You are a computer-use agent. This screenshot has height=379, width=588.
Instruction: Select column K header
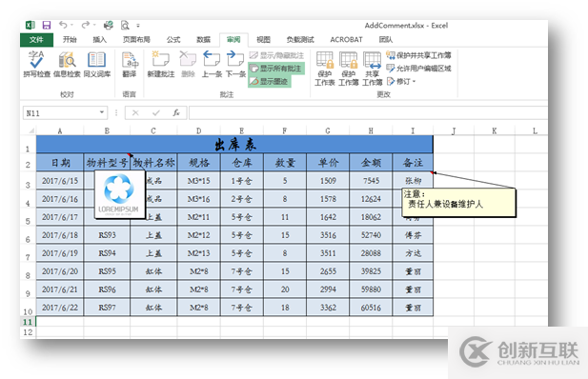click(495, 130)
